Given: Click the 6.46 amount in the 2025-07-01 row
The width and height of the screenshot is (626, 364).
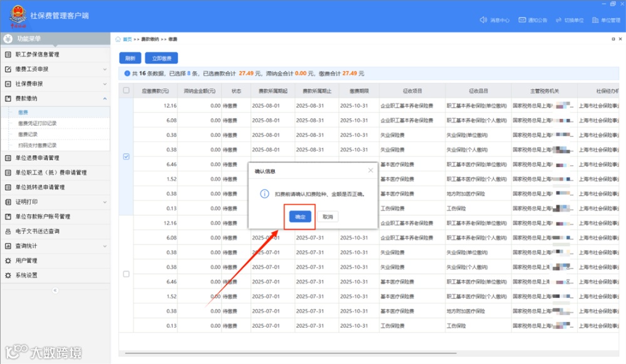Looking at the screenshot, I should [172, 282].
